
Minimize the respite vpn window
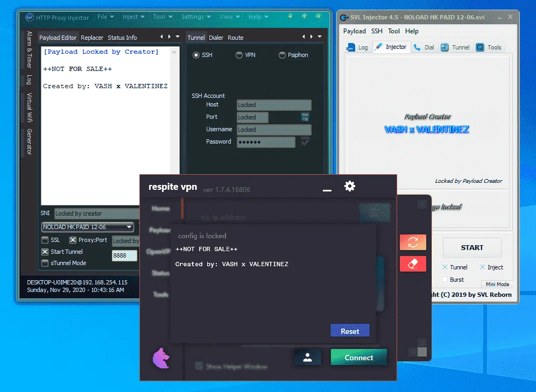pos(327,190)
